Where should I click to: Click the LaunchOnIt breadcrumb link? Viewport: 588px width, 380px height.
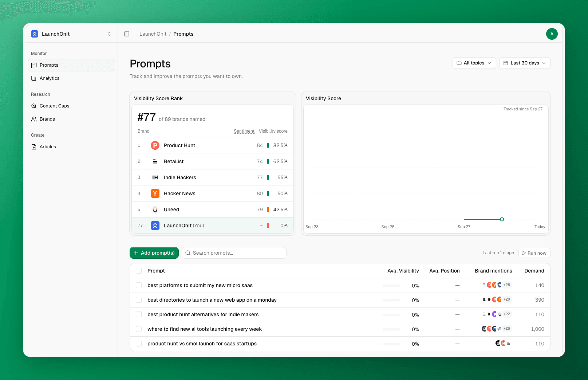[x=153, y=34]
